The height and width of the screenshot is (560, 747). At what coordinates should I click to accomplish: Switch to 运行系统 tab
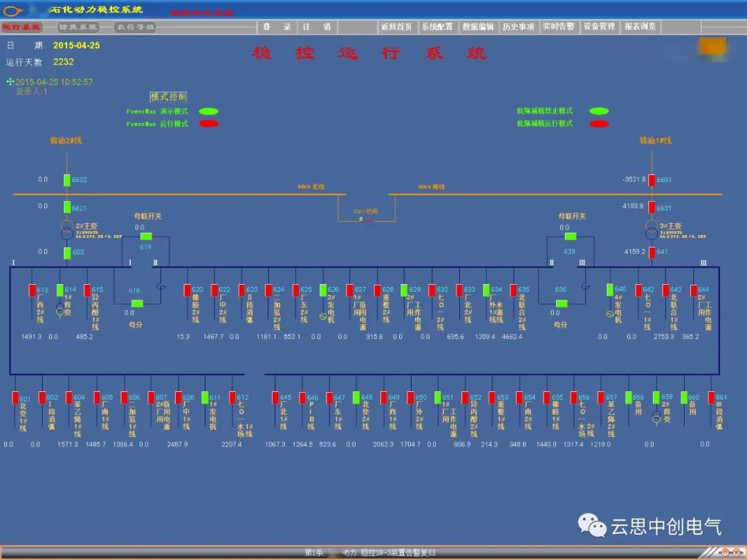point(21,27)
